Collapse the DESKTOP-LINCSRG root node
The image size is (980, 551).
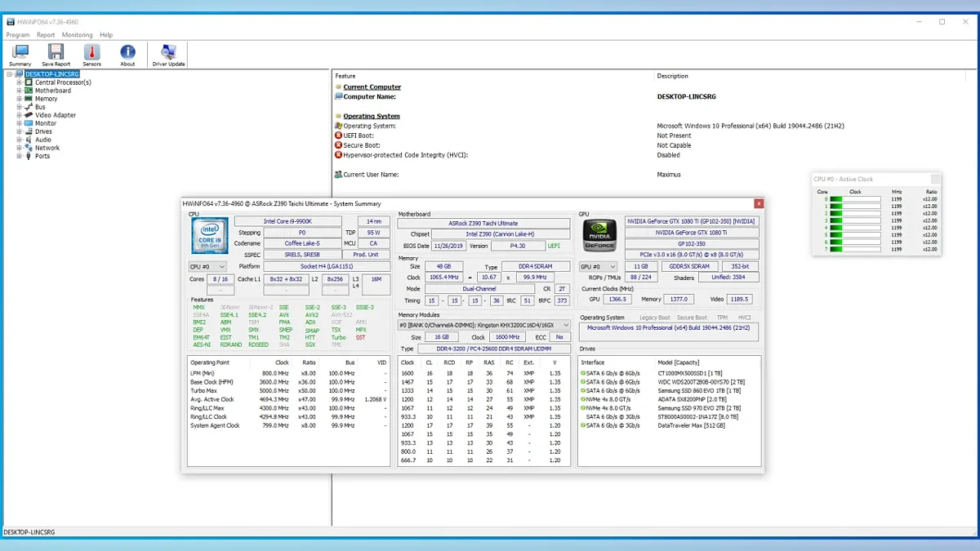10,74
